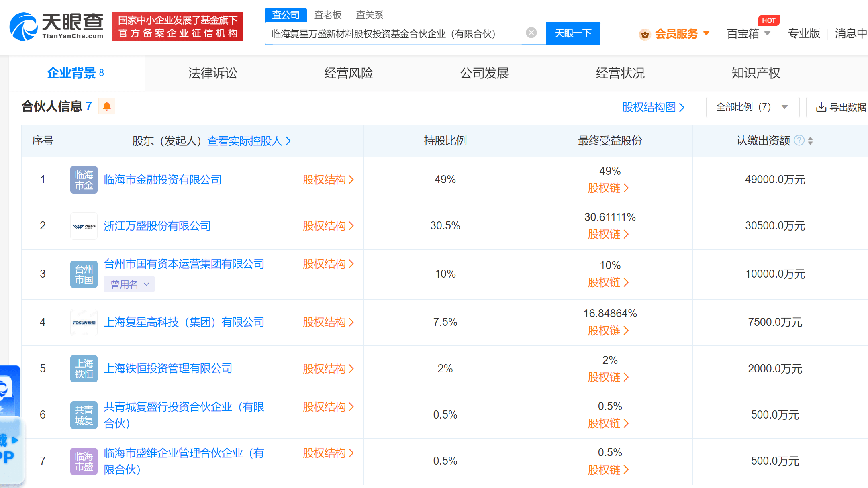The width and height of the screenshot is (868, 488).
Task: Open 股权链 under 10% in row 3
Action: point(608,282)
